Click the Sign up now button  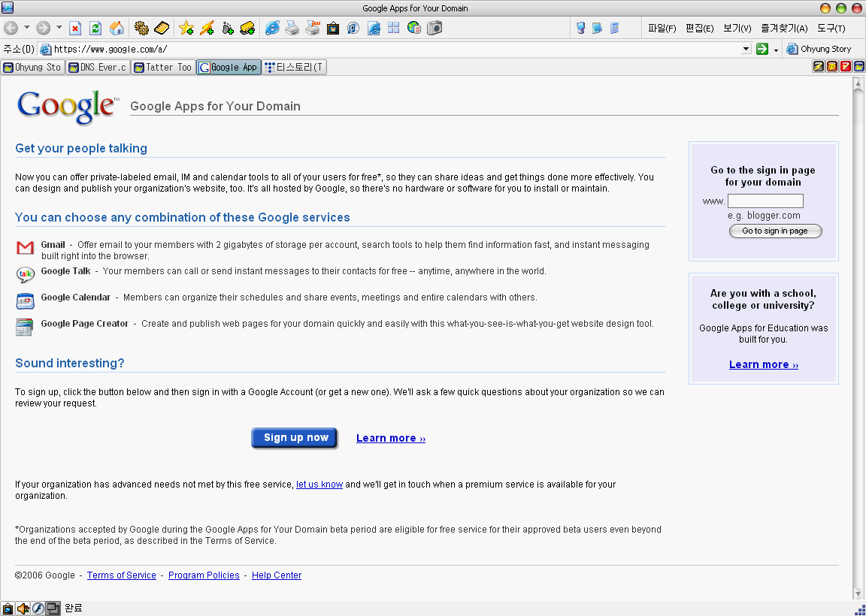pos(295,438)
